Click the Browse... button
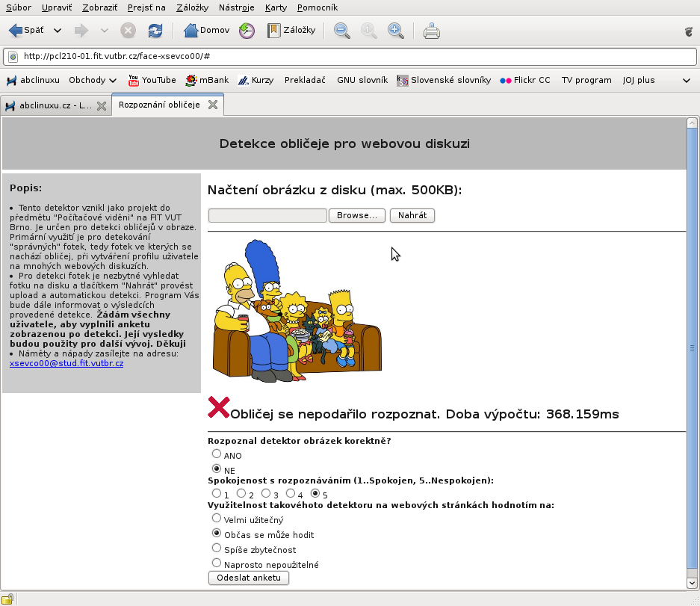This screenshot has height=606, width=700. tap(357, 215)
